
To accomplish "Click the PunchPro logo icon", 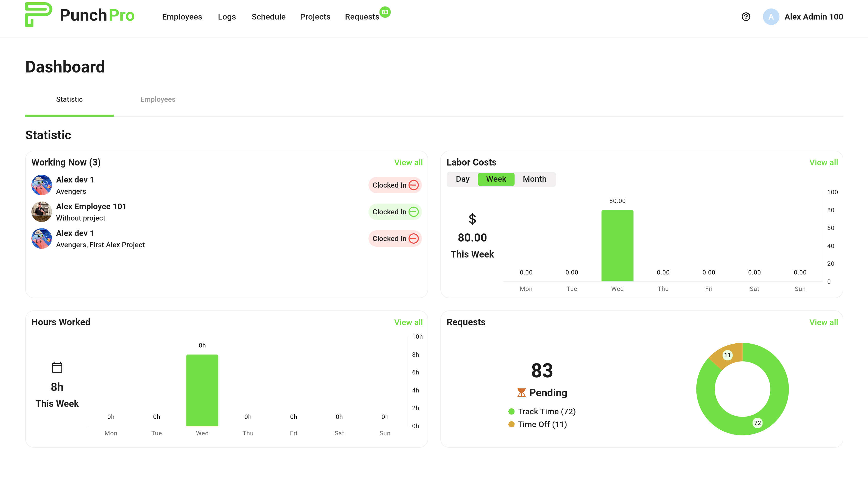I will [38, 15].
